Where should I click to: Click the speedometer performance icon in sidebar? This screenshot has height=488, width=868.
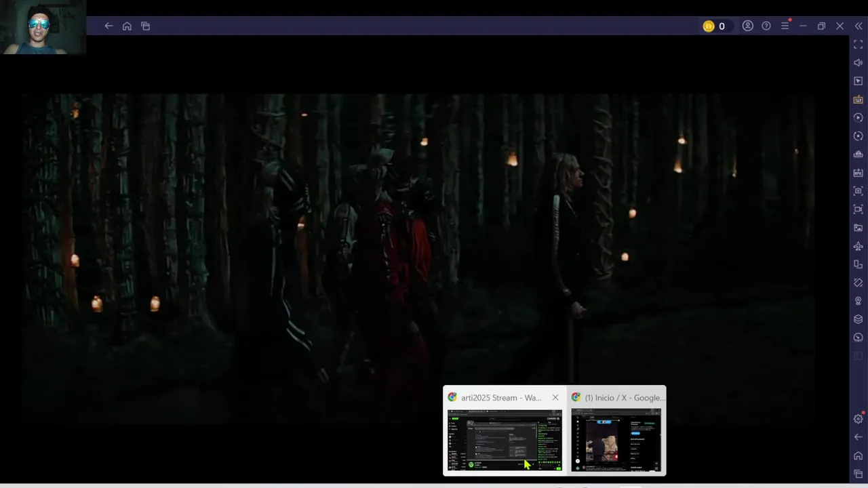tap(859, 338)
